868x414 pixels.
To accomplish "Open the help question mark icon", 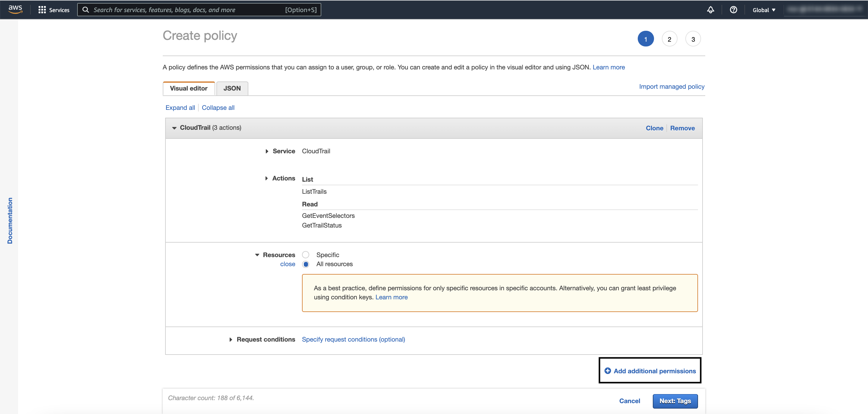I will (x=733, y=10).
